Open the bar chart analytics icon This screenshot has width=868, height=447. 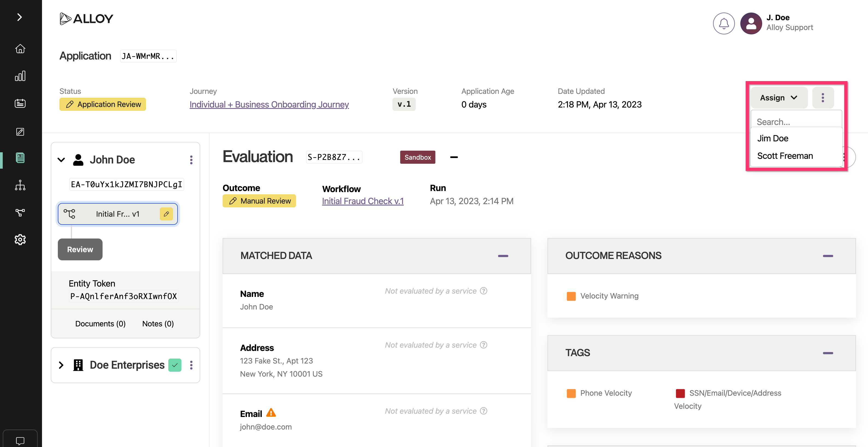(20, 76)
